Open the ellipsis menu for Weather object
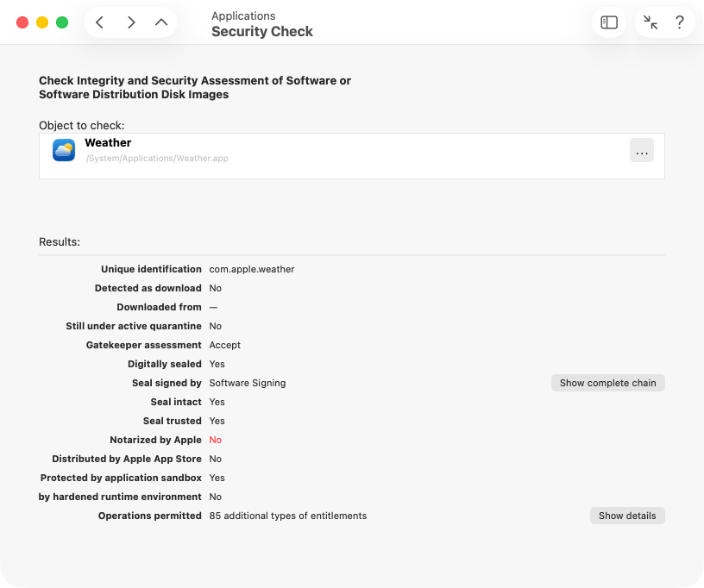Screen dimensions: 704x588 pyautogui.click(x=641, y=151)
